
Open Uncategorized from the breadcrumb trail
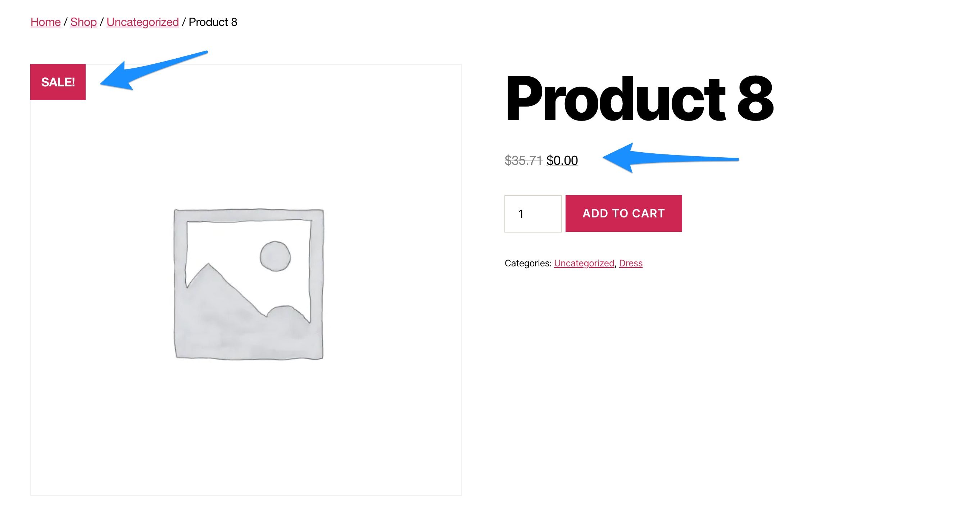tap(143, 22)
